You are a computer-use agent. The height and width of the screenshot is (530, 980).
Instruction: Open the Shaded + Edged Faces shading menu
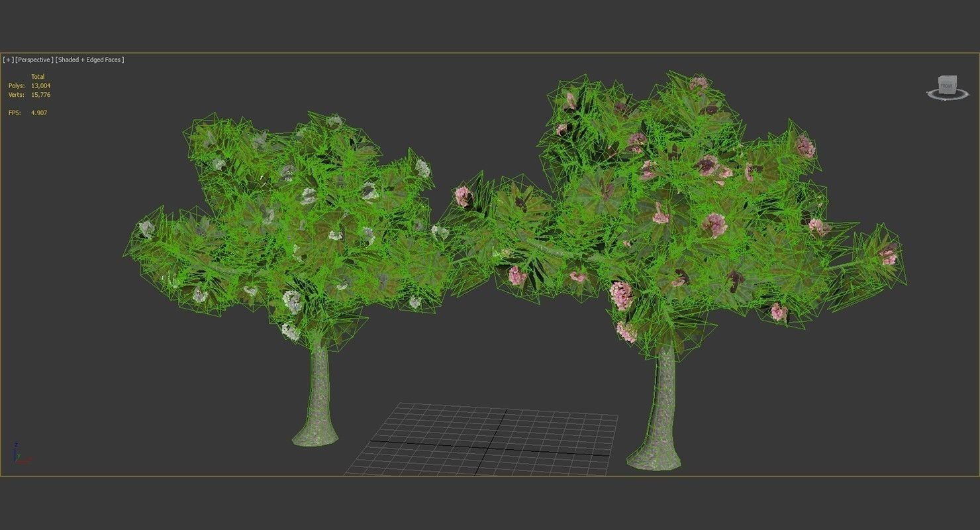89,60
